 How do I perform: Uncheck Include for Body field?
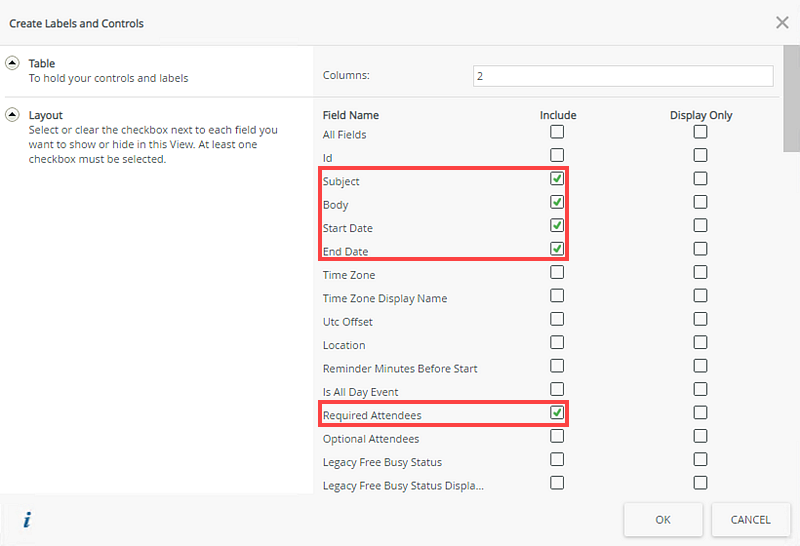click(557, 202)
